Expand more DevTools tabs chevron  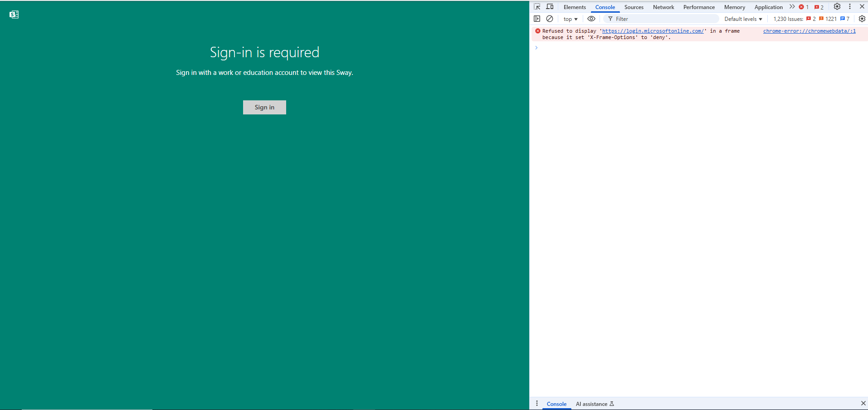792,7
